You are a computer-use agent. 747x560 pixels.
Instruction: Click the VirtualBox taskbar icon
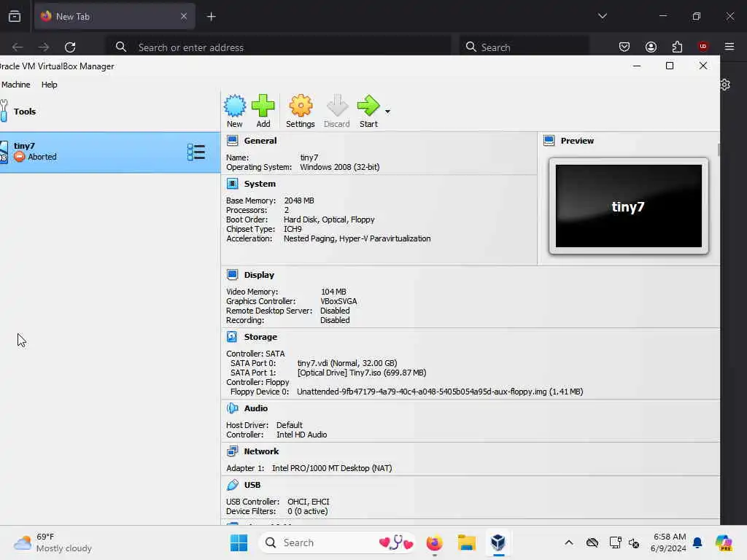coord(498,542)
